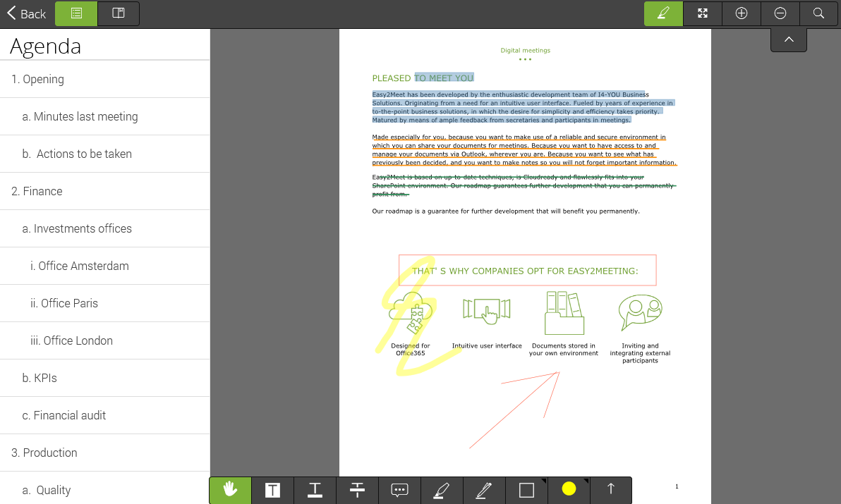841x504 pixels.
Task: Click the Digital meetings page header
Action: [525, 50]
